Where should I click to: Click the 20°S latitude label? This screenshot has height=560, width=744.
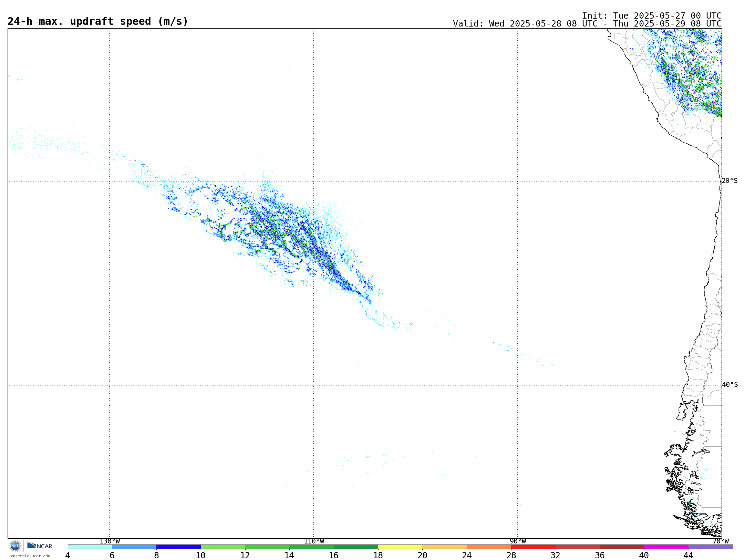(x=730, y=181)
